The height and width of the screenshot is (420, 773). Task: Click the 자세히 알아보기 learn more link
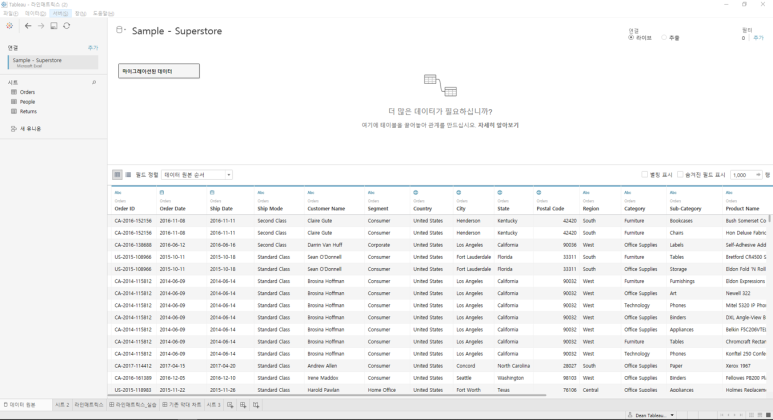click(498, 125)
